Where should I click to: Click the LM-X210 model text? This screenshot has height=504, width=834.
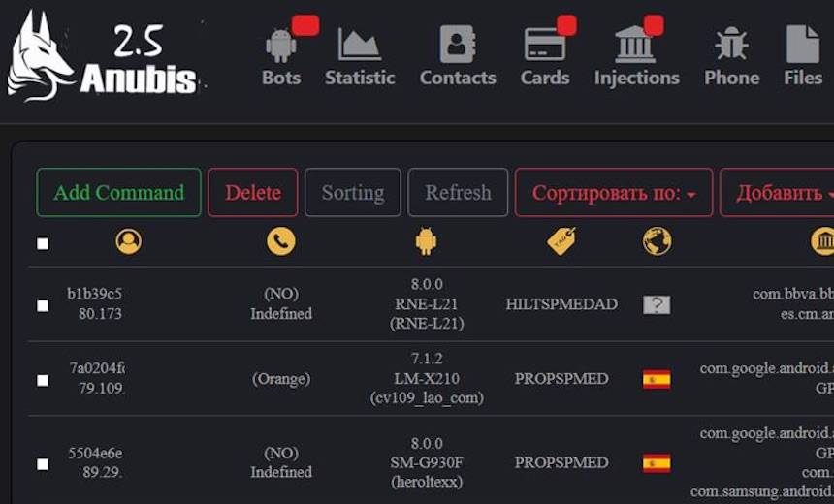(427, 379)
